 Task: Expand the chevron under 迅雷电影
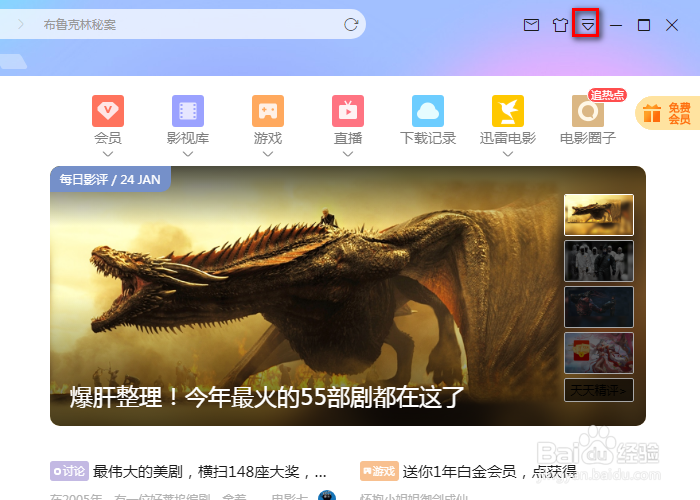[508, 154]
